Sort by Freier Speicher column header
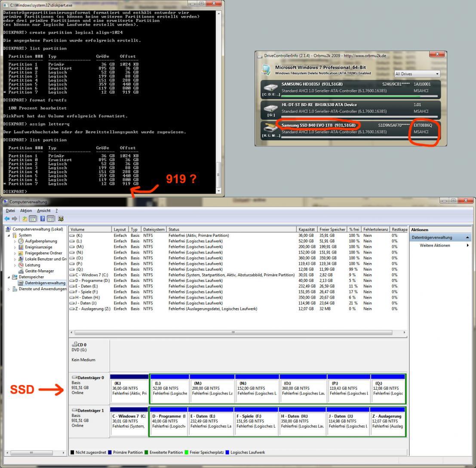Viewport: 476px width, 468px height. pos(332,229)
